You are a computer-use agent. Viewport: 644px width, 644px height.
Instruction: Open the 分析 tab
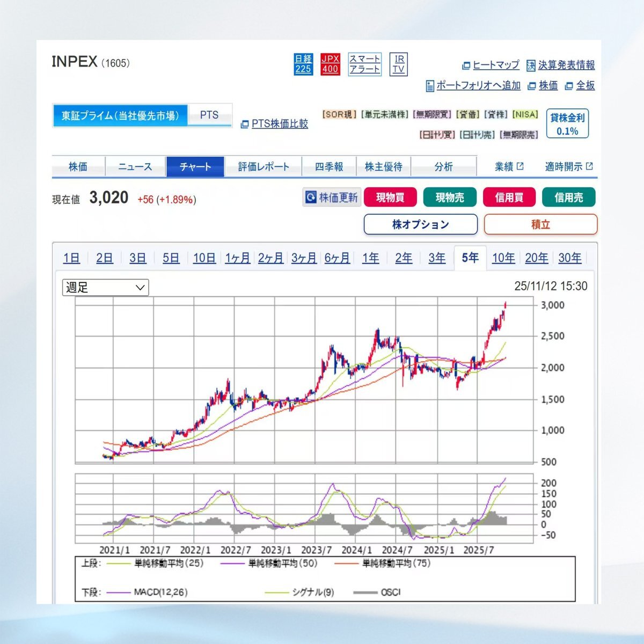click(x=444, y=166)
